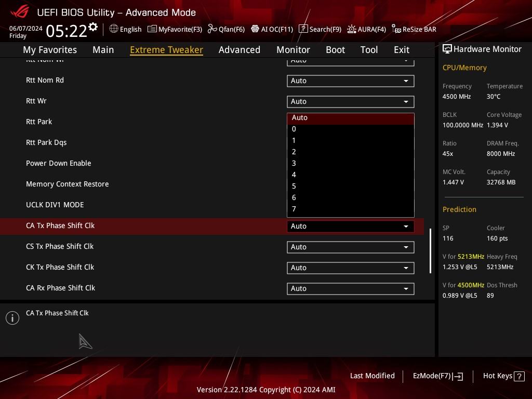This screenshot has height=399, width=532.
Task: Click the info icon in help panel
Action: pos(12,318)
